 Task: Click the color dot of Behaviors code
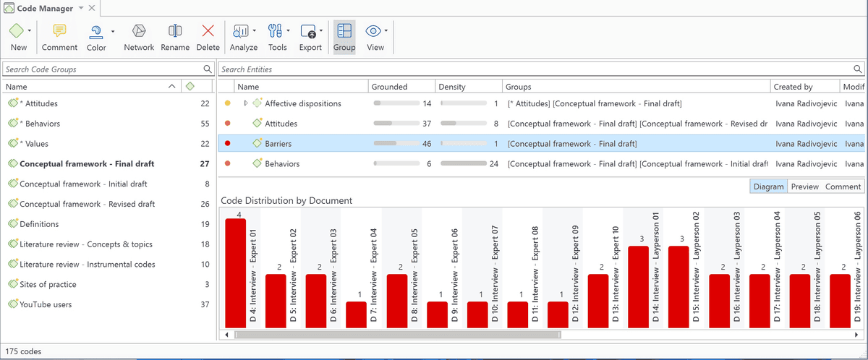pyautogui.click(x=228, y=164)
